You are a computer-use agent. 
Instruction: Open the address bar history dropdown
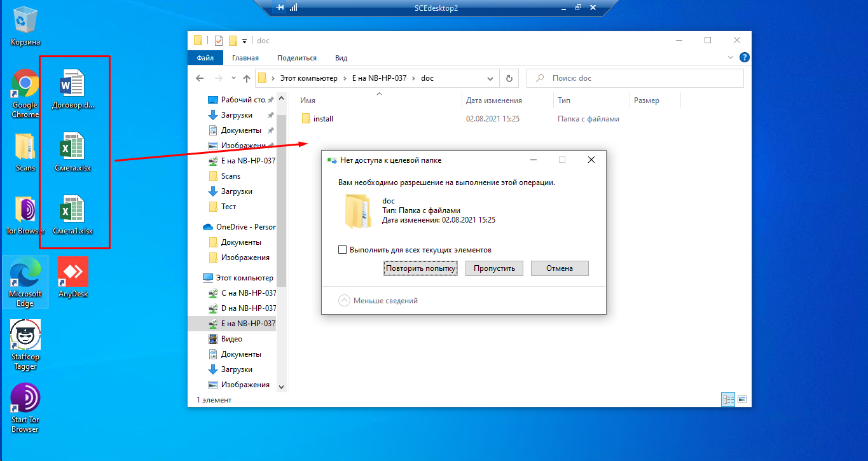(490, 79)
